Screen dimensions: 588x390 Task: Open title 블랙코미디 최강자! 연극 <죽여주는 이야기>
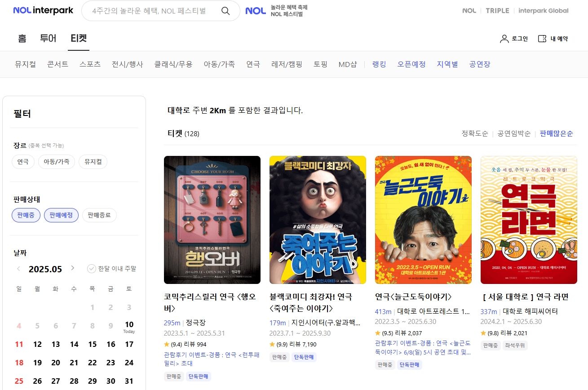(x=311, y=302)
